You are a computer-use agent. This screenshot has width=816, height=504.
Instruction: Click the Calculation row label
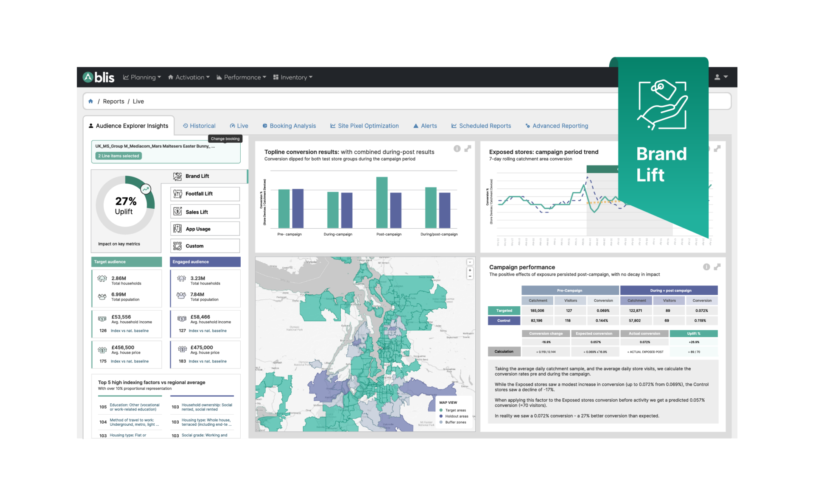coord(504,351)
